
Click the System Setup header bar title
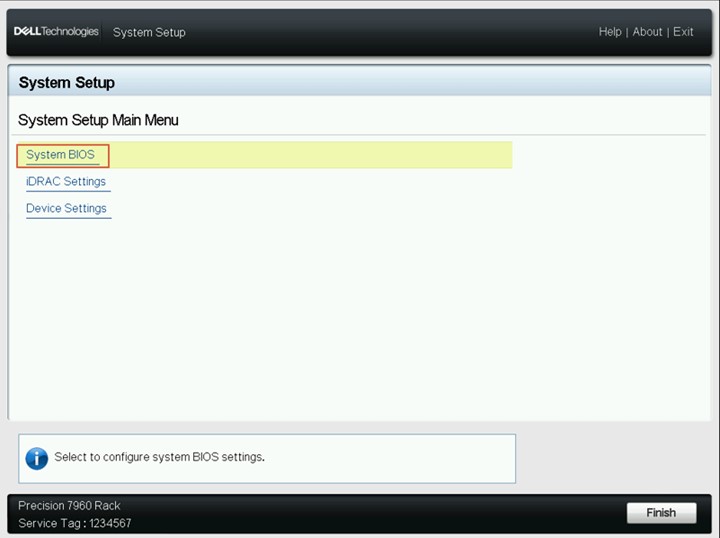click(x=149, y=32)
